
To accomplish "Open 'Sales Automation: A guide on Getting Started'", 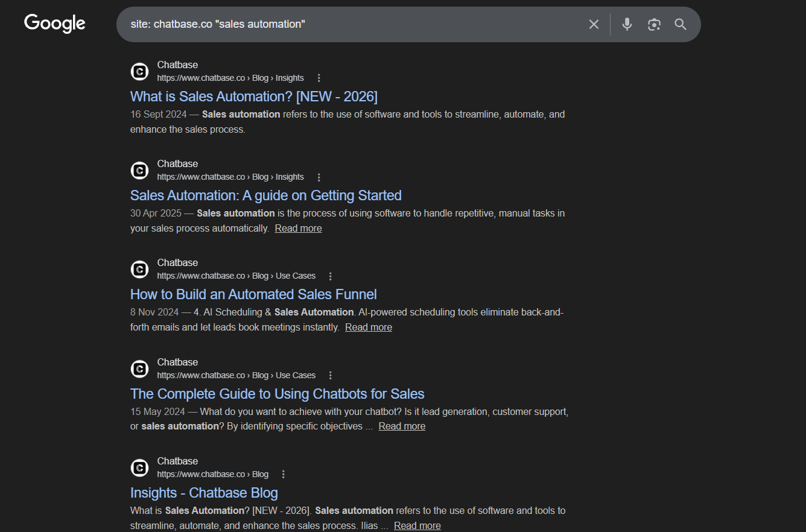I will pyautogui.click(x=265, y=195).
